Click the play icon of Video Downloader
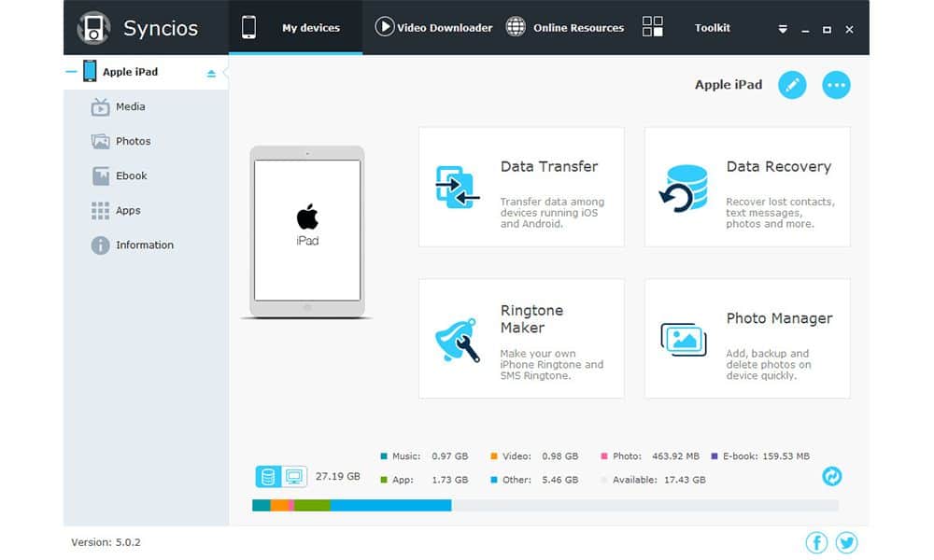The image size is (934, 560). (385, 27)
